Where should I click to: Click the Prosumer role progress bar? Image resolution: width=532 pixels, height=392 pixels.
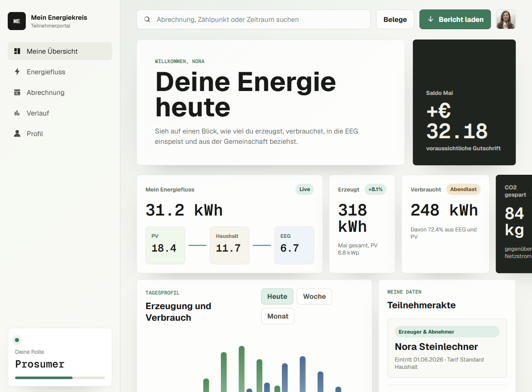tap(60, 378)
